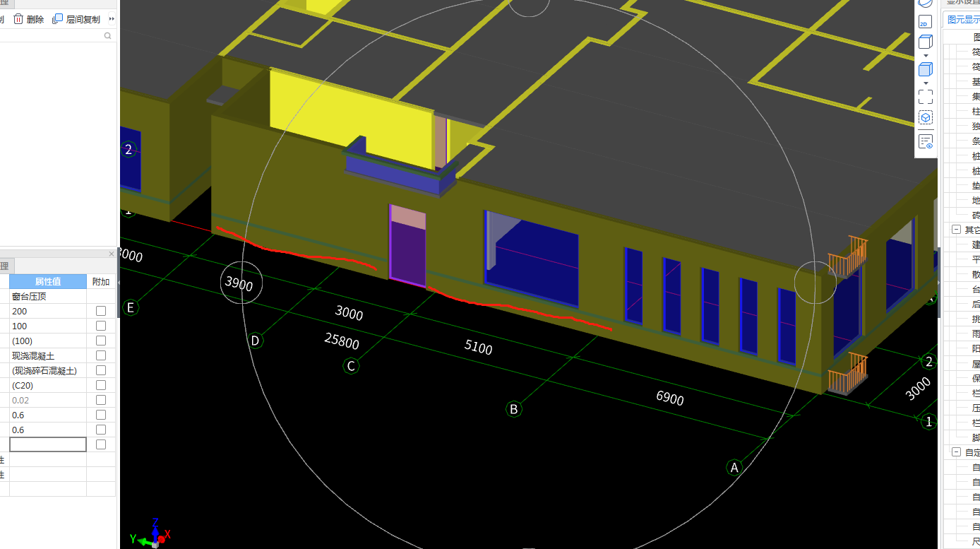The height and width of the screenshot is (549, 980).
Task: Click the display settings list-eye icon
Action: tap(926, 141)
